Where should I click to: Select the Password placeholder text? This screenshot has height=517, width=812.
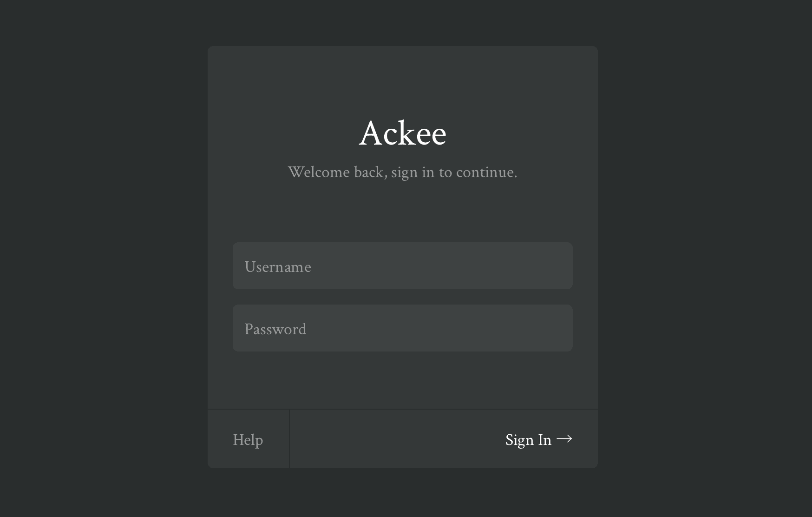275,329
